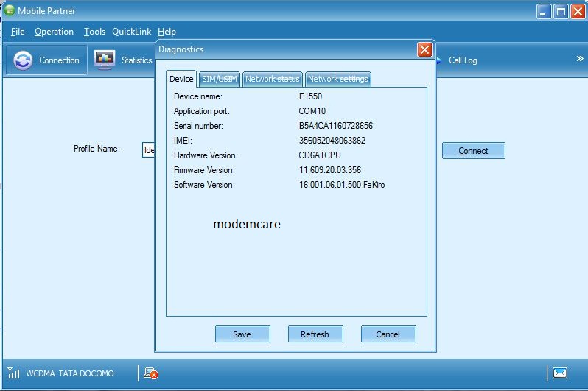Click the Profile Name field
This screenshot has height=391, width=588.
(x=148, y=149)
